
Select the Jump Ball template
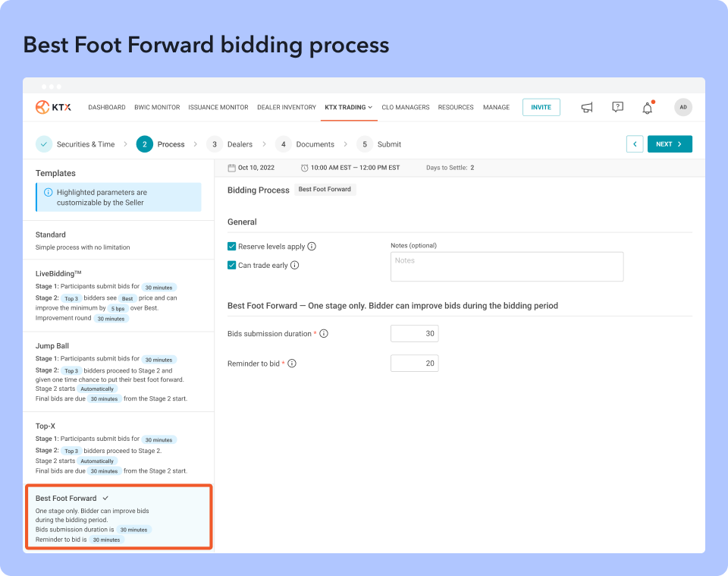pos(118,372)
